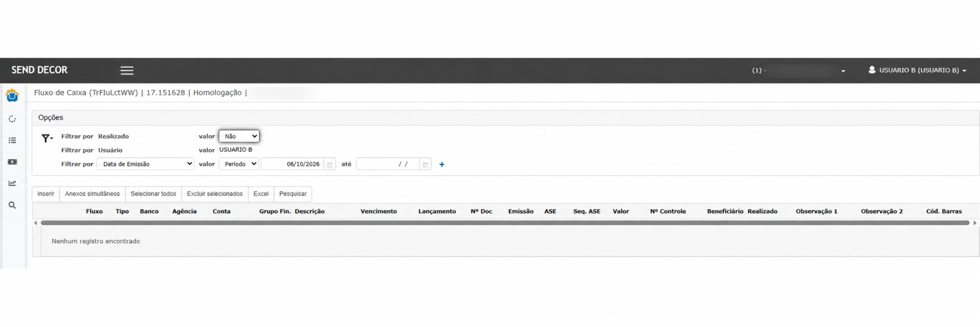Click left arrow of the horizontal scrollbar
The width and height of the screenshot is (980, 327).
[36, 223]
